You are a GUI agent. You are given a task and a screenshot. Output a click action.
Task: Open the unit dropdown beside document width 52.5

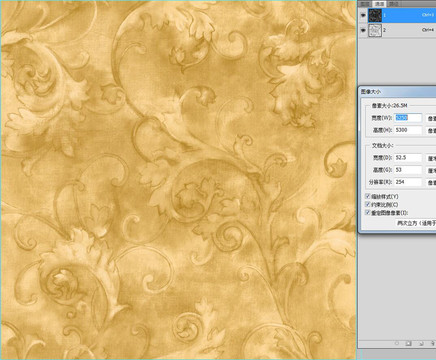[431, 158]
